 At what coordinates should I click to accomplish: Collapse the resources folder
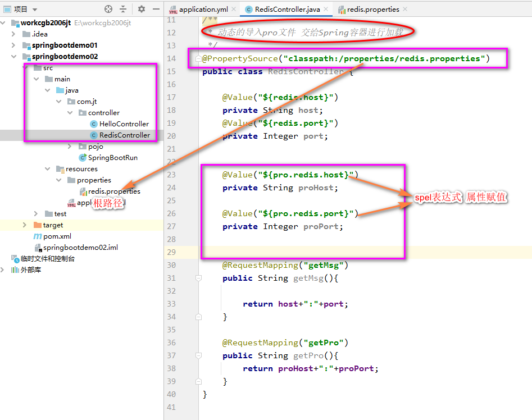tap(48, 169)
